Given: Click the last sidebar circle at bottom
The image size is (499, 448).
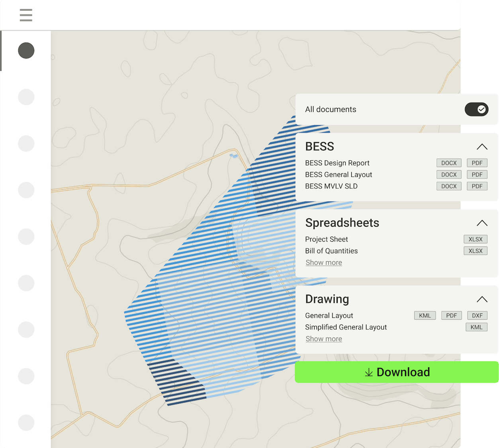Looking at the screenshot, I should coord(26,423).
